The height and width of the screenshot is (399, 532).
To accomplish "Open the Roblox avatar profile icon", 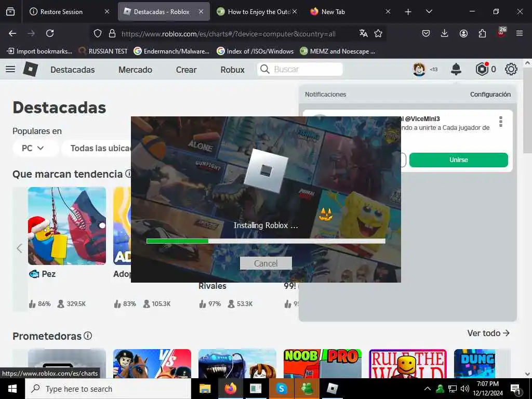I will (419, 69).
